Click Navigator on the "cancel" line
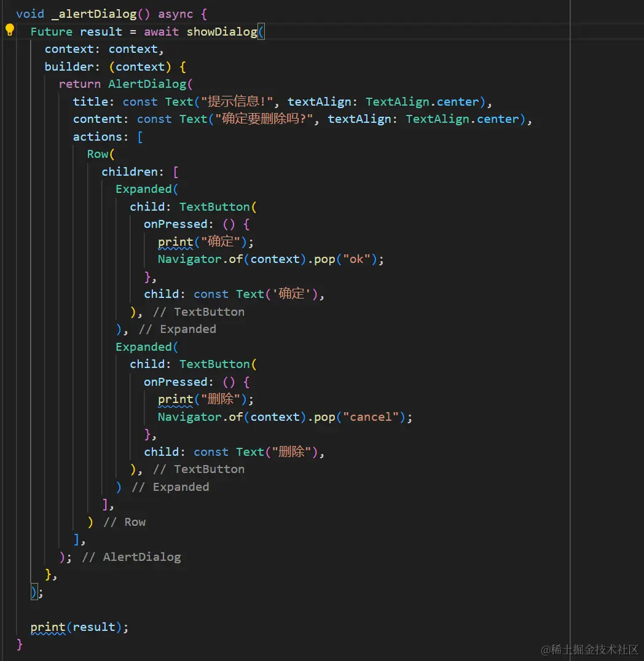Image resolution: width=644 pixels, height=661 pixels. 189,417
